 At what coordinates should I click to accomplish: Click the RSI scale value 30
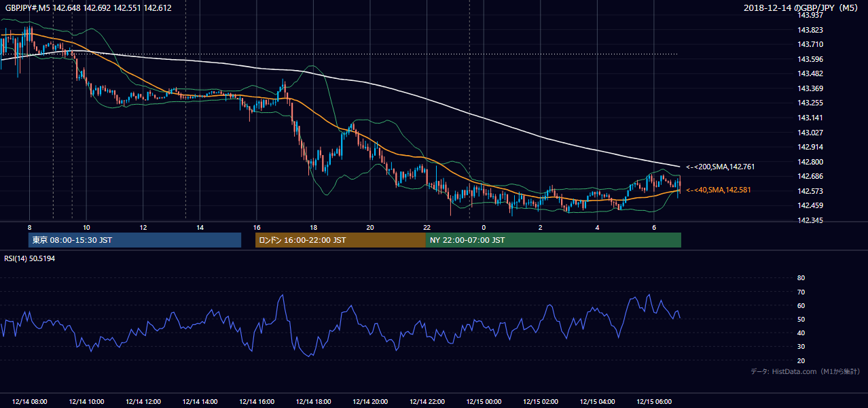click(801, 347)
